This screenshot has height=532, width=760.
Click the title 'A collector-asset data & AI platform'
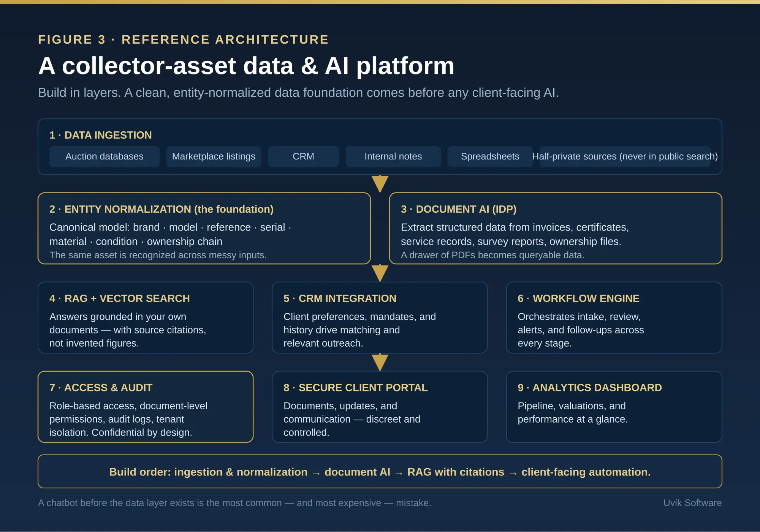246,66
